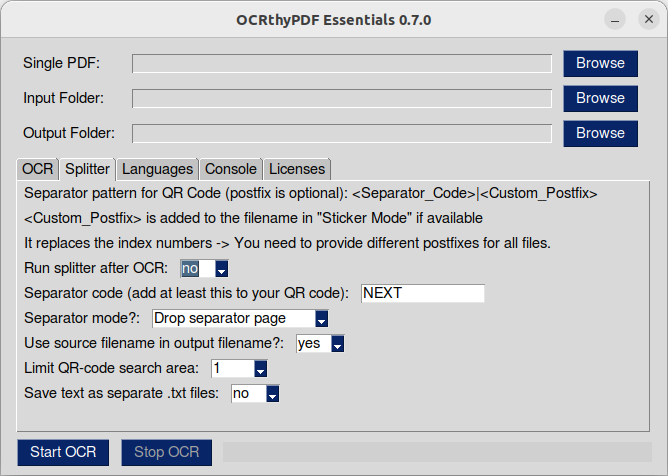The width and height of the screenshot is (668, 476).
Task: Click Save text as separate .txt label
Action: point(121,393)
